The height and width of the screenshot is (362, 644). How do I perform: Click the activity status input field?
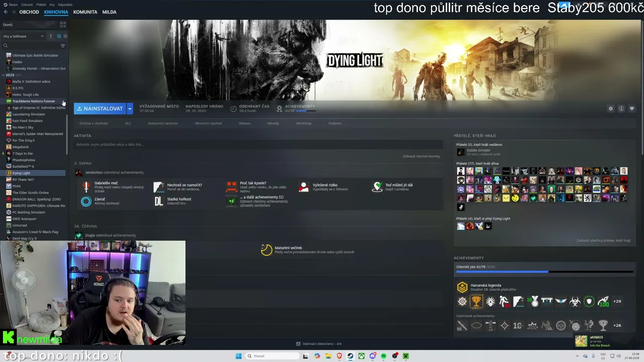(258, 144)
